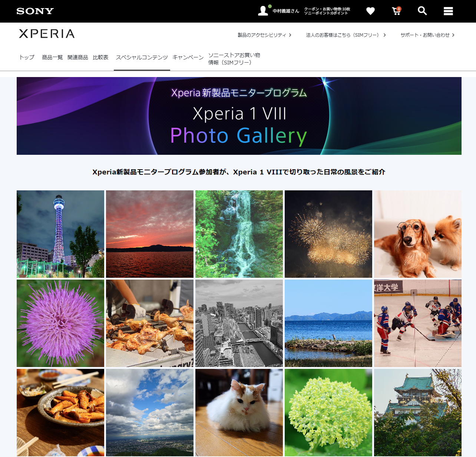Click the SONY logo
This screenshot has width=476, height=457.
35,11
